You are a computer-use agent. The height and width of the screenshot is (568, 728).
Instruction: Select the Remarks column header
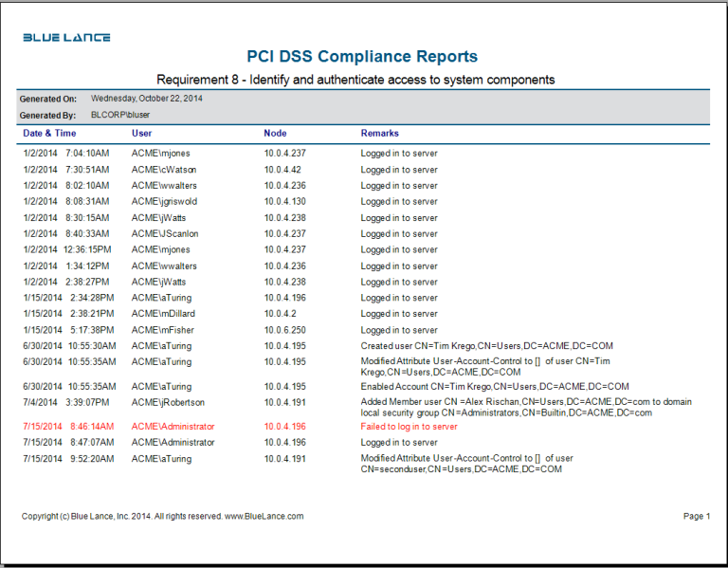[379, 134]
